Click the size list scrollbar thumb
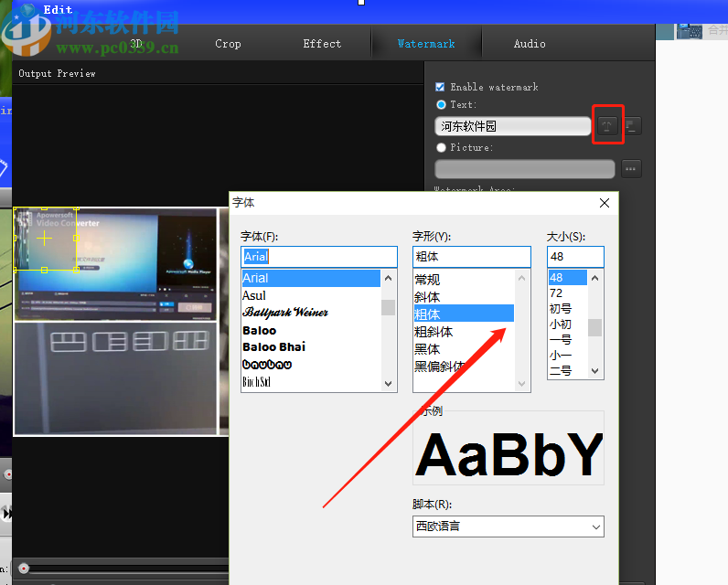 (594, 327)
